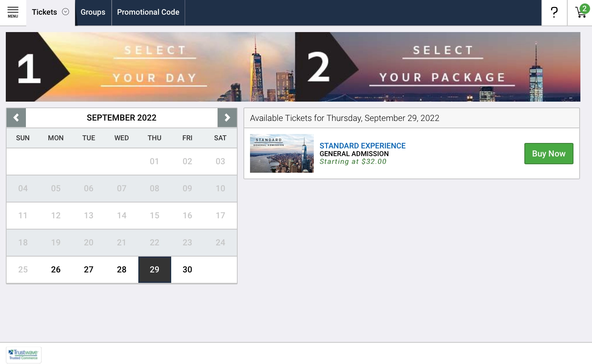Pick September 28 on the calendar
This screenshot has width=592, height=364.
122,270
